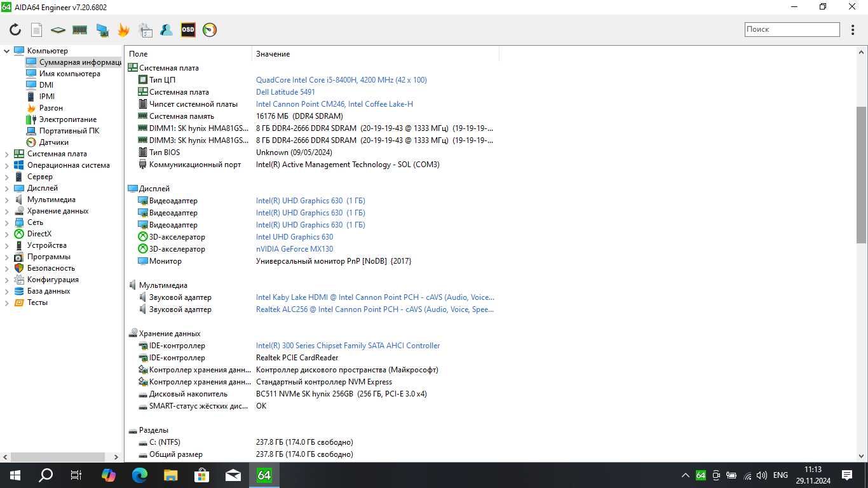
Task: Select the Коммуникационный порт row
Action: [311, 165]
